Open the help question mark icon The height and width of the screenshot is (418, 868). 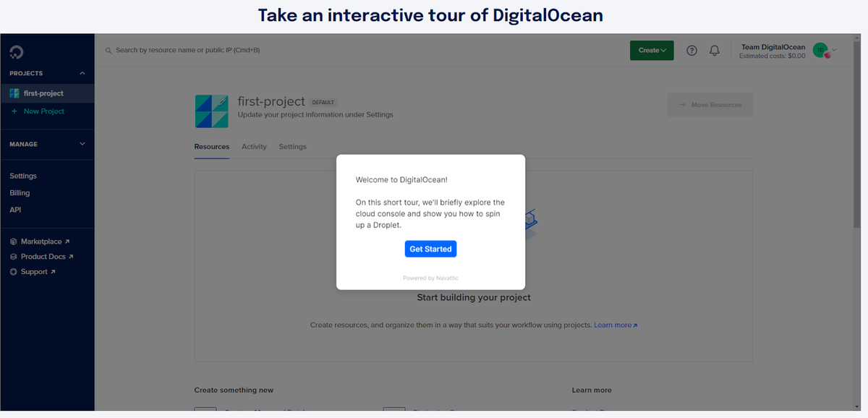pyautogui.click(x=692, y=51)
